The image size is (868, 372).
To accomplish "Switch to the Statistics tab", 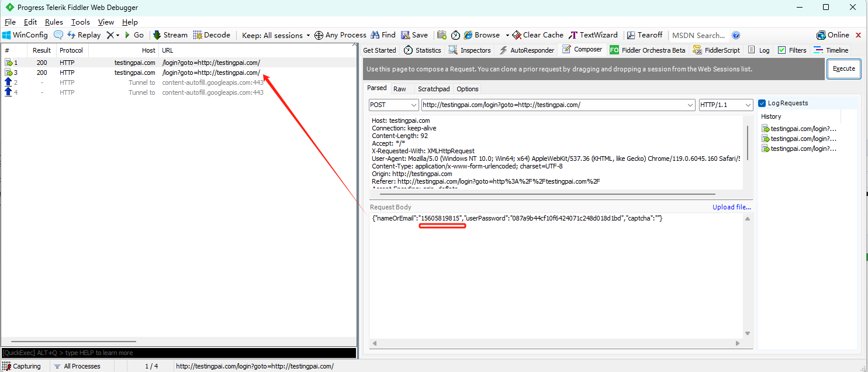I will point(422,50).
